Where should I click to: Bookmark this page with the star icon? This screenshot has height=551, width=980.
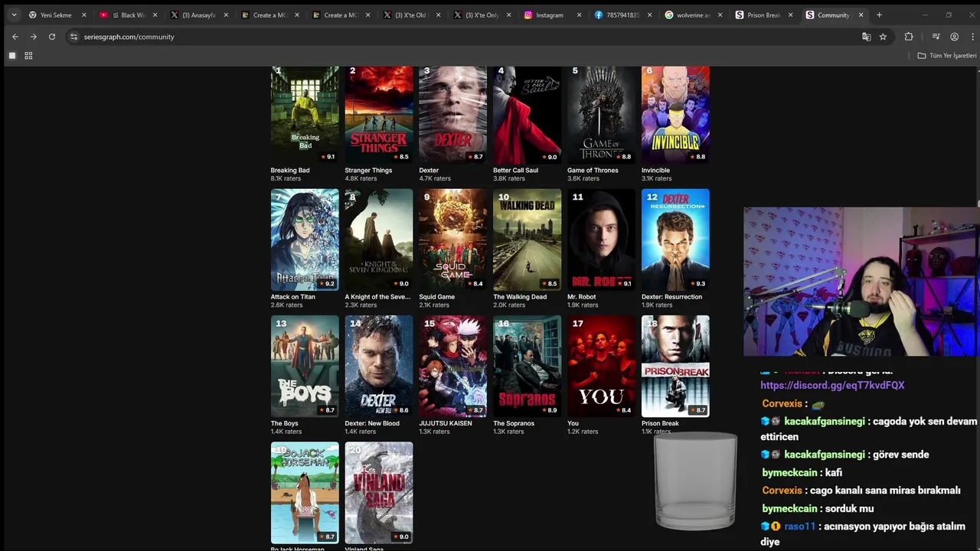click(x=883, y=37)
